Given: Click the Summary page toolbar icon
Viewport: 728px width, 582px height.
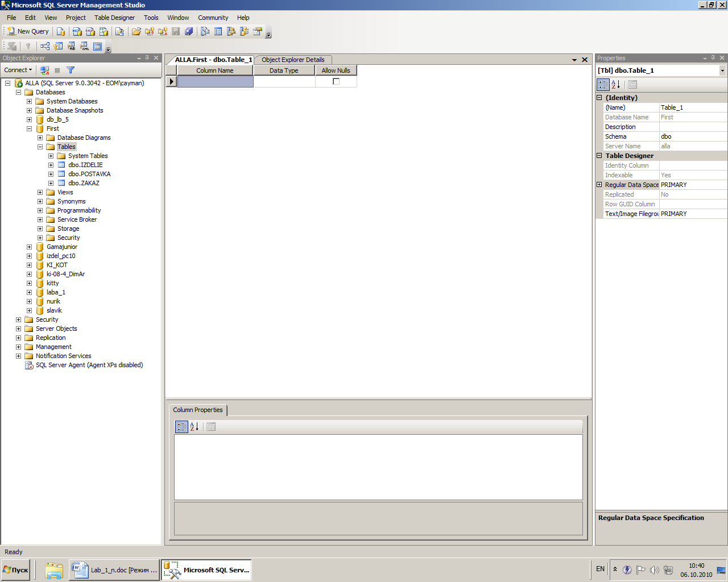Looking at the screenshot, I should click(x=218, y=31).
